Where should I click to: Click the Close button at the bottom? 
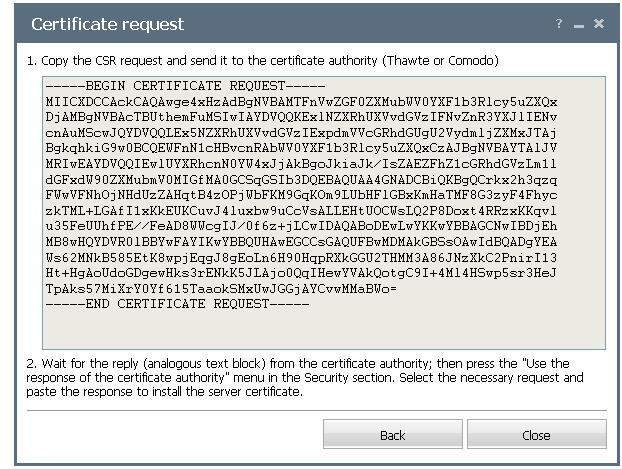536,434
